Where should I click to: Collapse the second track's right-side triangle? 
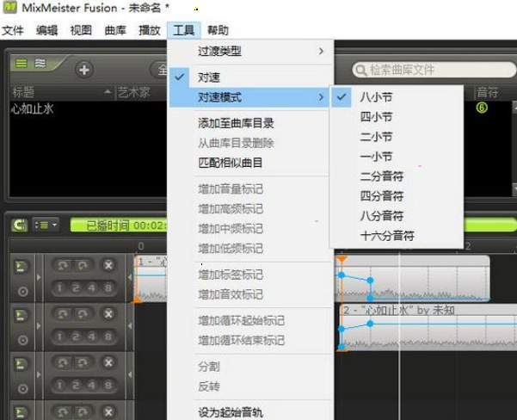point(130,326)
